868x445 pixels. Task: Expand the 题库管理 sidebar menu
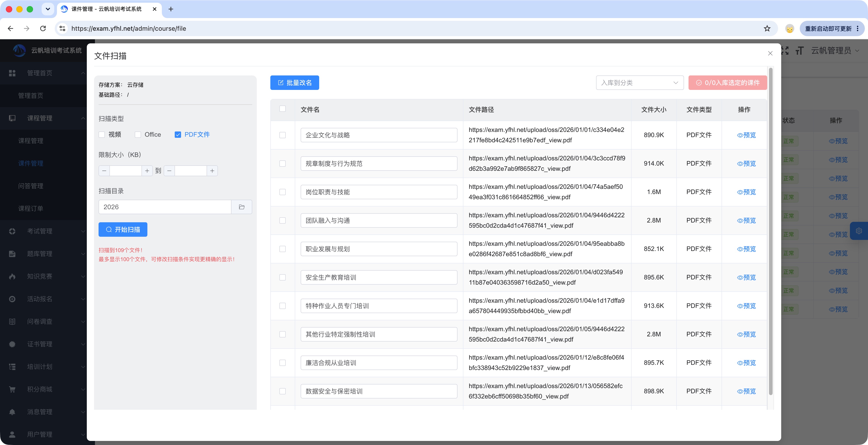(x=43, y=254)
